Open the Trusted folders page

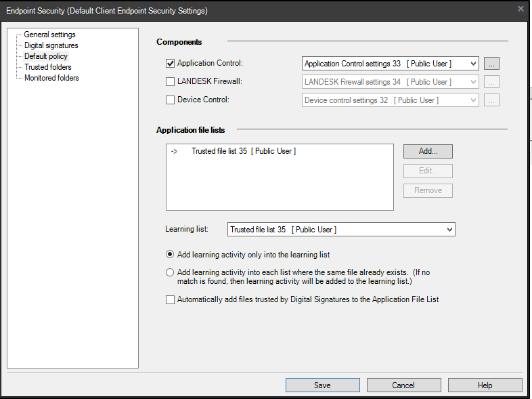[x=47, y=67]
